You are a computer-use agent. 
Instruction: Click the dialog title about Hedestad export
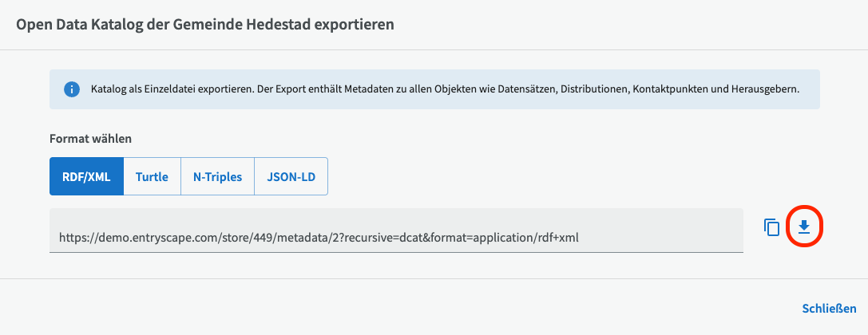coord(205,25)
